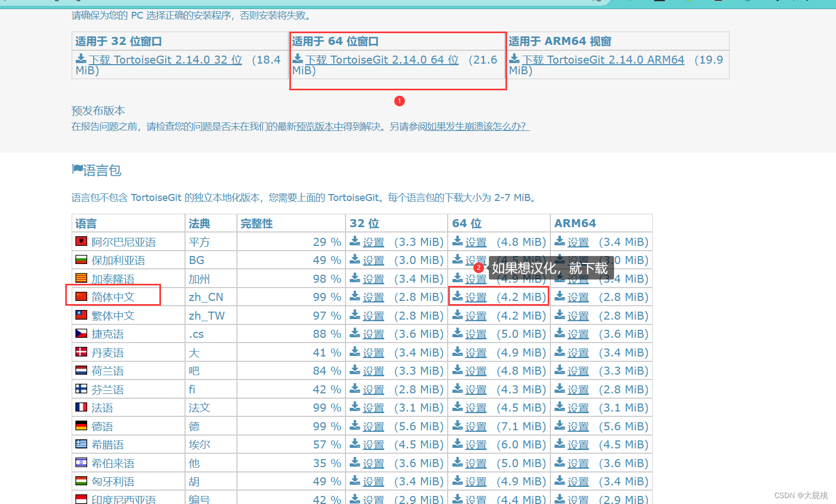Click the Bulgarian flag icon

(x=81, y=260)
